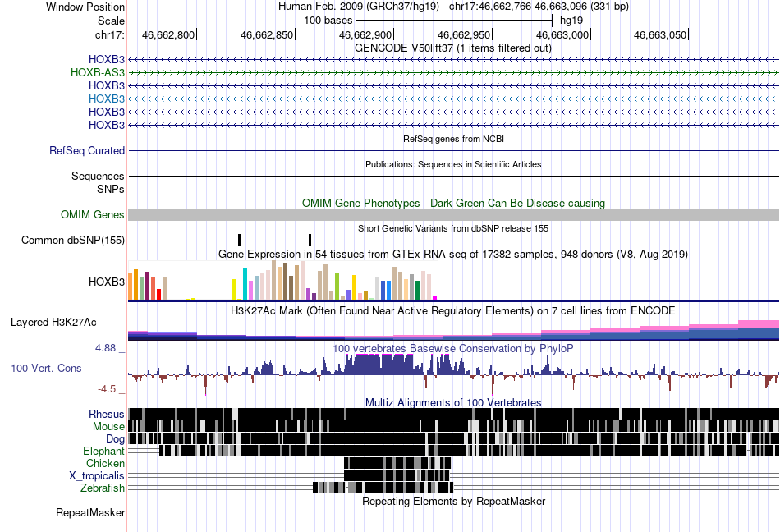Open the Common dbSNP(155) track label
Screen dimensions: 780x532
[x=73, y=241]
